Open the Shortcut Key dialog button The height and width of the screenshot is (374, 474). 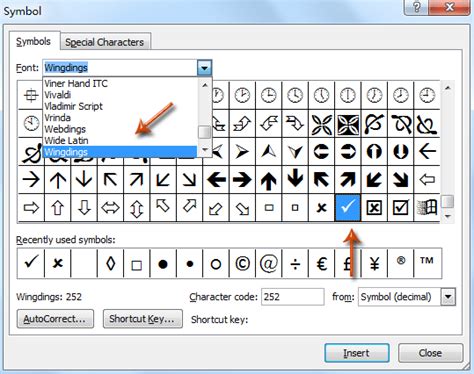(x=142, y=319)
